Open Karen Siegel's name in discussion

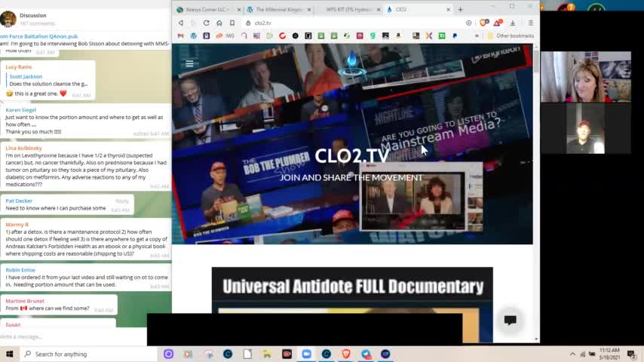pyautogui.click(x=21, y=109)
